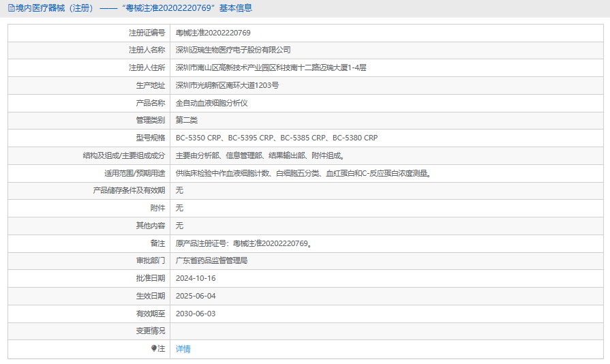Click the 产品名称 label cell
The image size is (610, 364).
[x=89, y=103]
